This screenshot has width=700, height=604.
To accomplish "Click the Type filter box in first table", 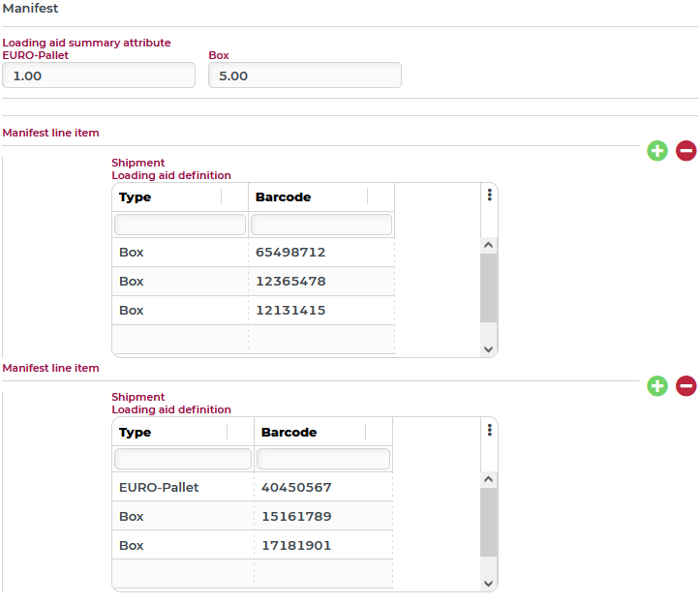I will [x=180, y=225].
